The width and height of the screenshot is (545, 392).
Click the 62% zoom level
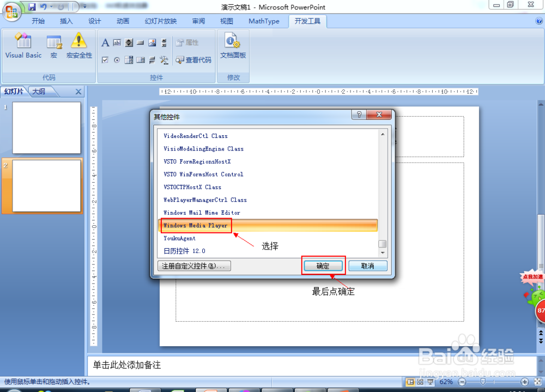click(446, 382)
